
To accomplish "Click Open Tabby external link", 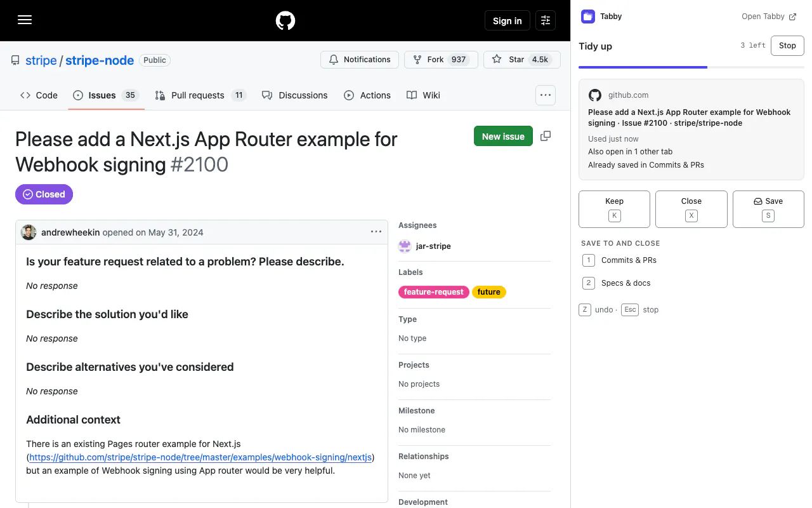I will tap(769, 17).
